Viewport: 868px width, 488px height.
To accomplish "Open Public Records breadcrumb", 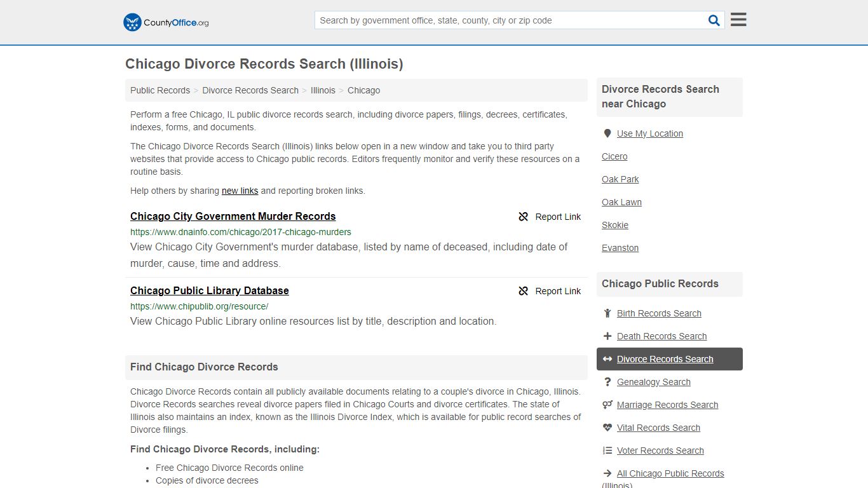I will coord(160,90).
